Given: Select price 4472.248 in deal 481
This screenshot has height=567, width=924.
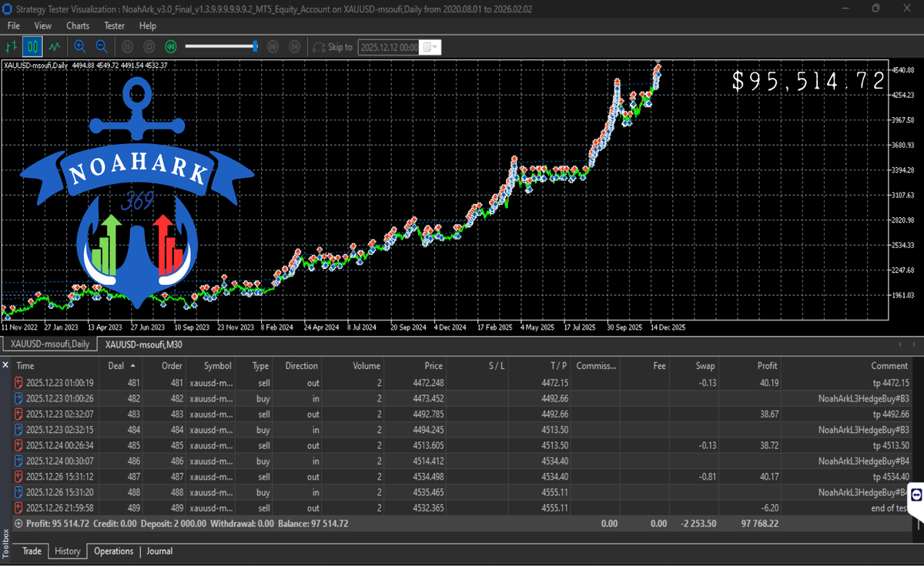Looking at the screenshot, I should pos(428,383).
